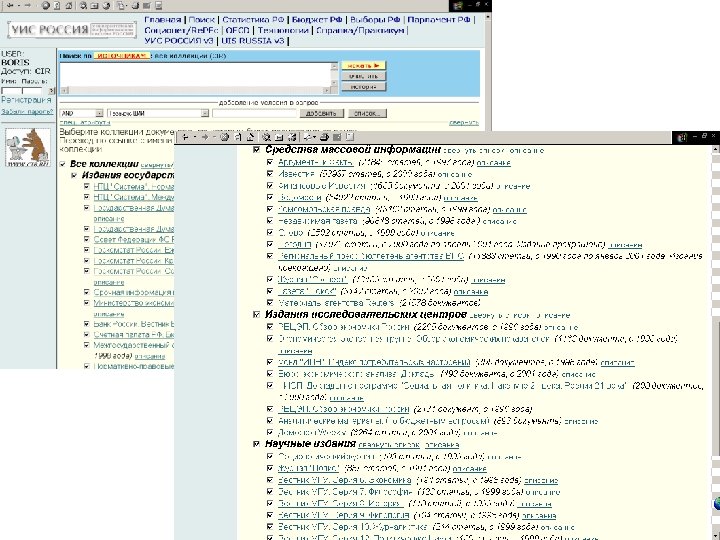Uncheck the Финансовые Известия checkbox

pyautogui.click(x=270, y=186)
